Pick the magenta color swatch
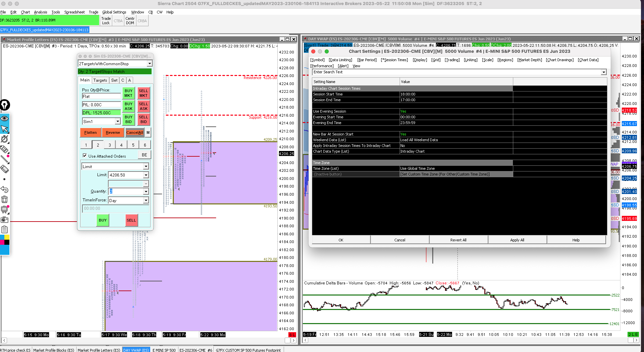The height and width of the screenshot is (352, 644). pos(2,242)
